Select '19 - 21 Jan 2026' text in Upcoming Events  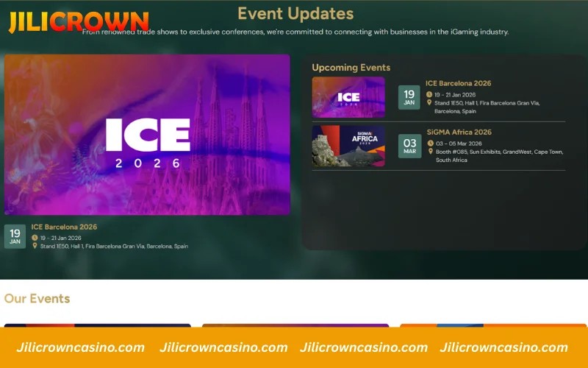point(455,95)
